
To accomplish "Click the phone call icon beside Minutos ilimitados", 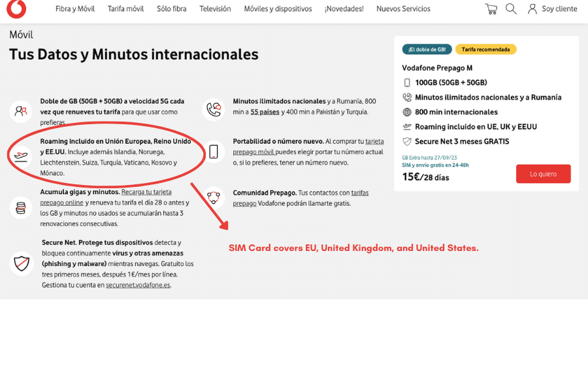I will (214, 110).
